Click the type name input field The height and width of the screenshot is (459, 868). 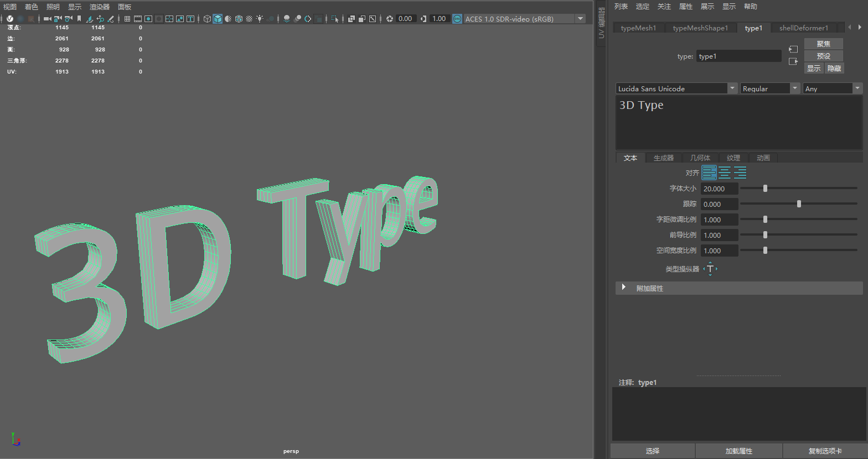click(x=738, y=56)
